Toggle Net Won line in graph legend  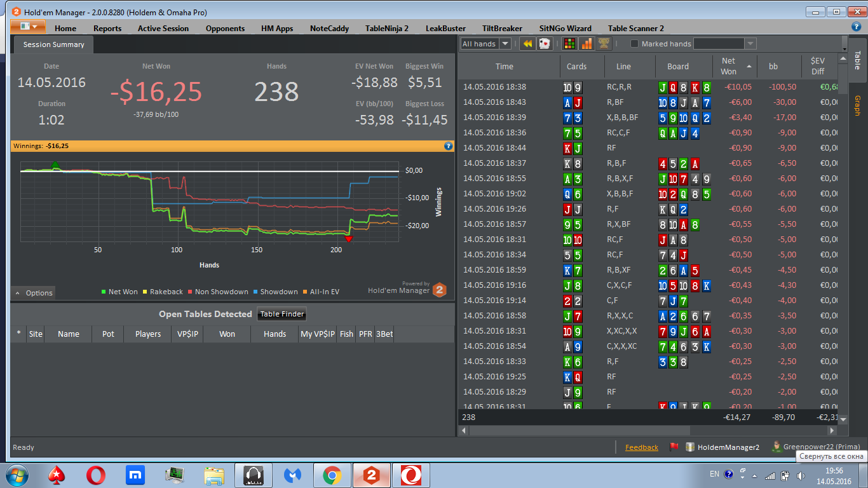point(119,292)
